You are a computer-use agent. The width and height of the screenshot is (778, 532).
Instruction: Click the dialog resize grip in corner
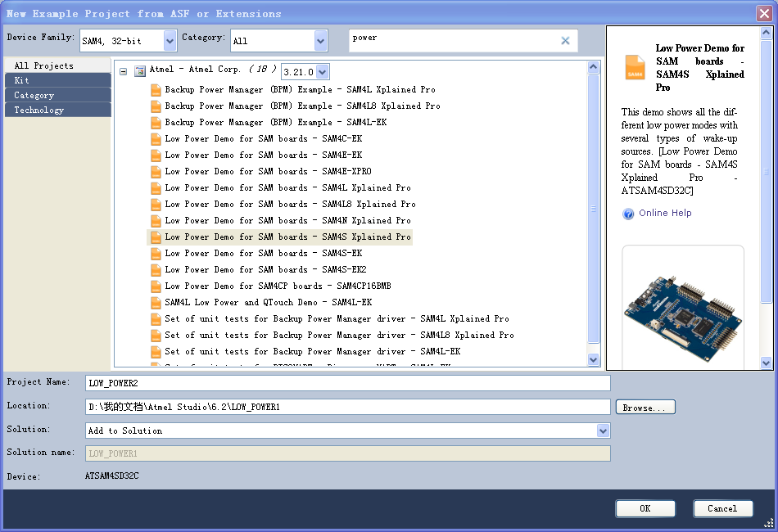768,523
